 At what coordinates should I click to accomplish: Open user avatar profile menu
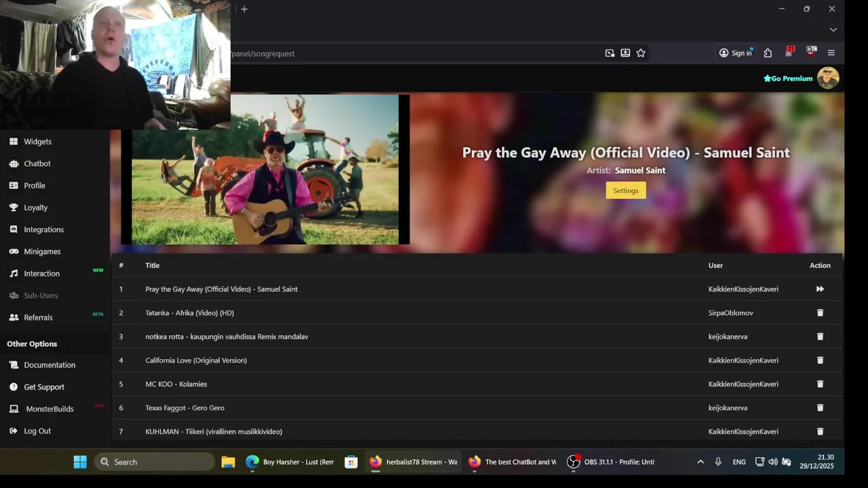[828, 78]
